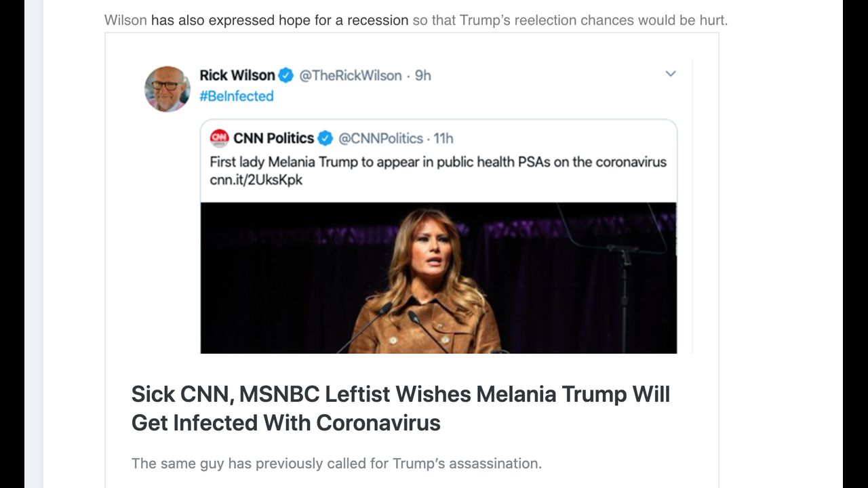The image size is (868, 488).
Task: Click the quoted tweet text about PSAs
Action: pos(438,162)
